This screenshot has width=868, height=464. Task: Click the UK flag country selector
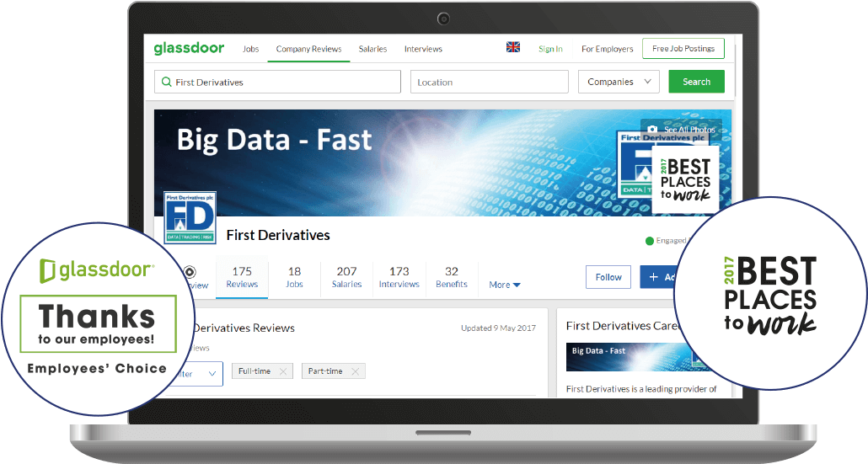pyautogui.click(x=513, y=47)
